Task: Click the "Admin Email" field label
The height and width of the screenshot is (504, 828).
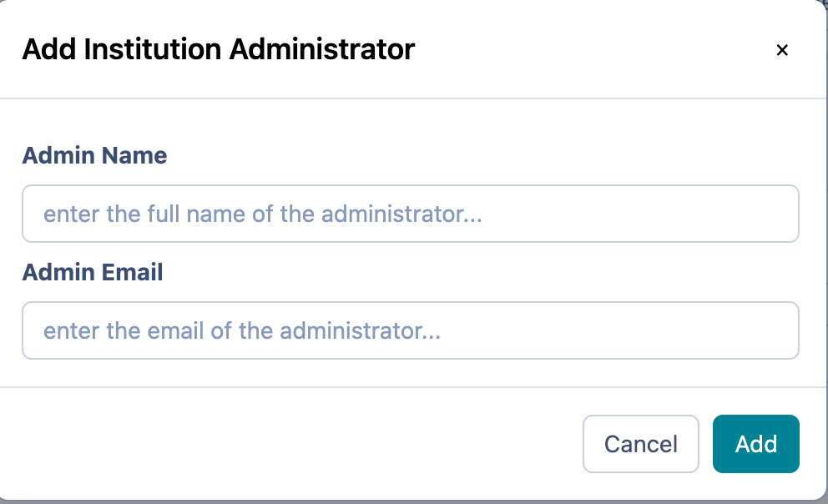Action: pyautogui.click(x=92, y=272)
